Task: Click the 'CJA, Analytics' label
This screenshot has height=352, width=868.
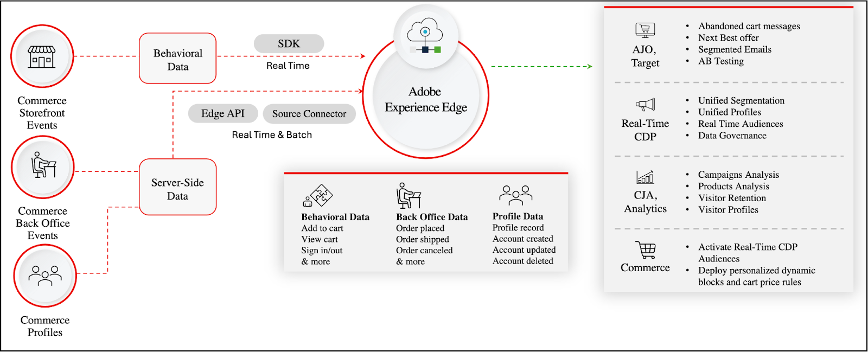Action: (645, 202)
